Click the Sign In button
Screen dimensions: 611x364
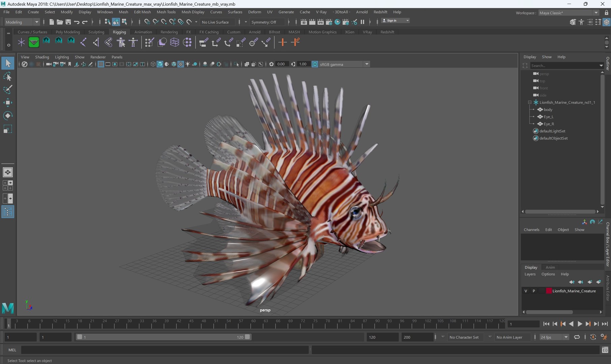coord(395,21)
